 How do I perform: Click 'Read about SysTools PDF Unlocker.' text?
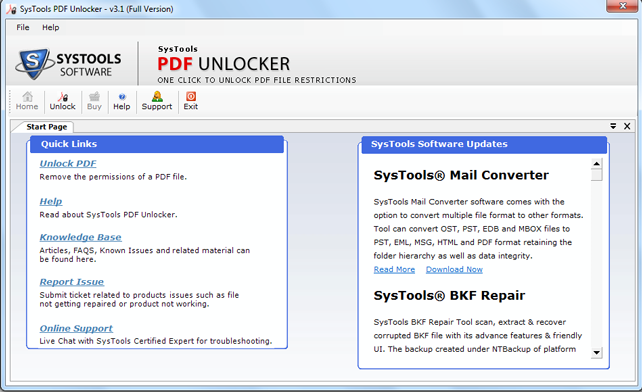(109, 215)
